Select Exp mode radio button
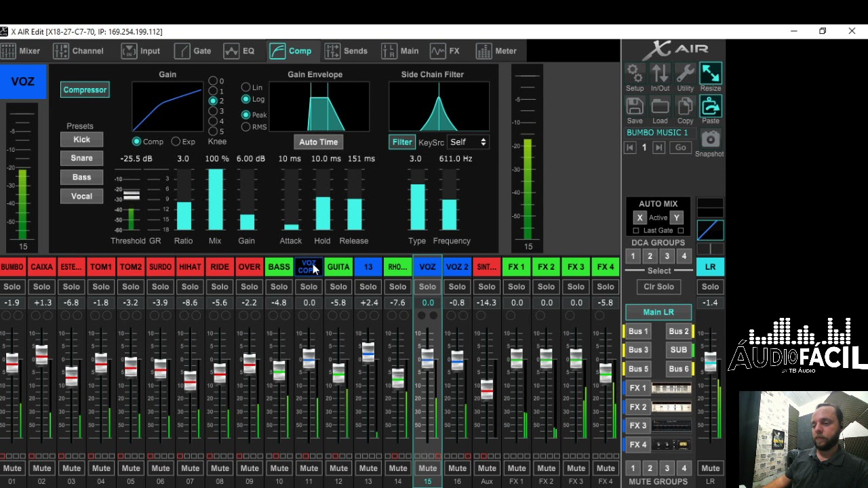 [176, 142]
